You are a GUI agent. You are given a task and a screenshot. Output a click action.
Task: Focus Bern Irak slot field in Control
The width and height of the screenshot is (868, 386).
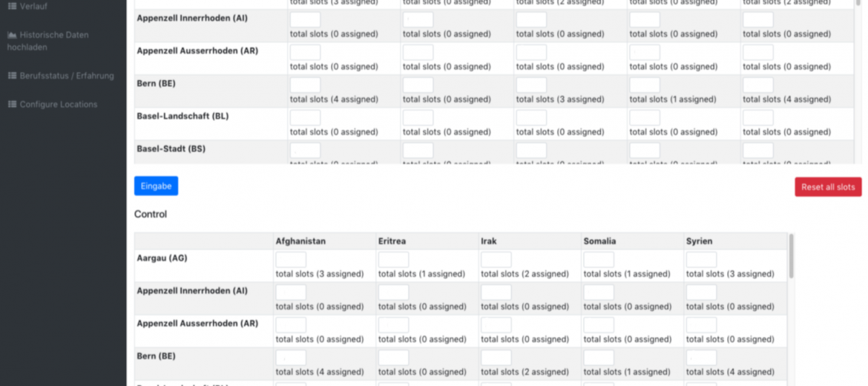(496, 358)
